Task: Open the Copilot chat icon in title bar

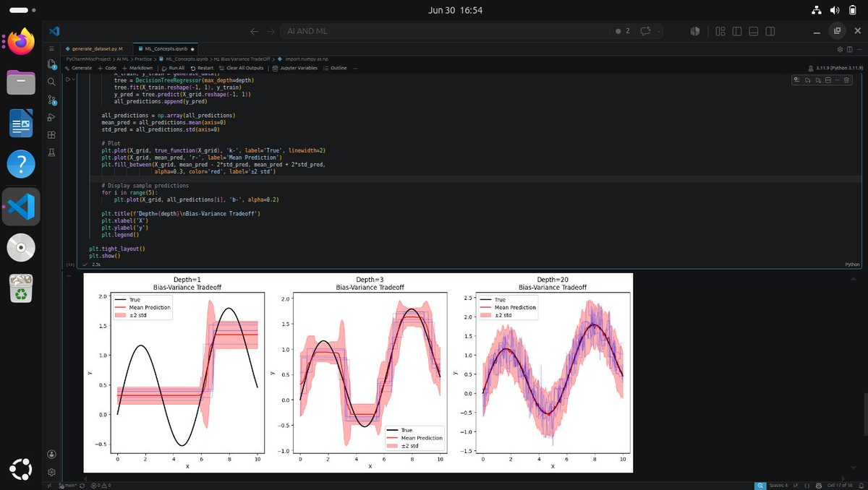Action: point(644,31)
